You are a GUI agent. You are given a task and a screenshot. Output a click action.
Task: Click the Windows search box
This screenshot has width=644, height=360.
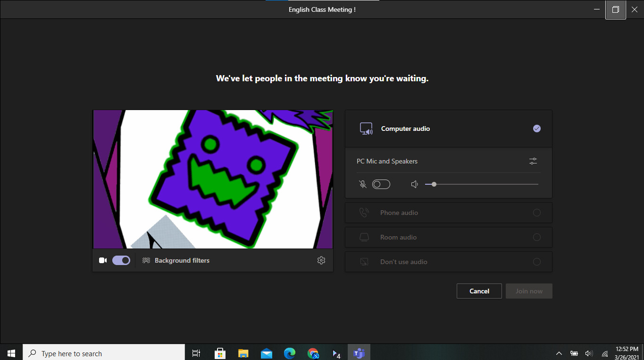click(x=104, y=353)
